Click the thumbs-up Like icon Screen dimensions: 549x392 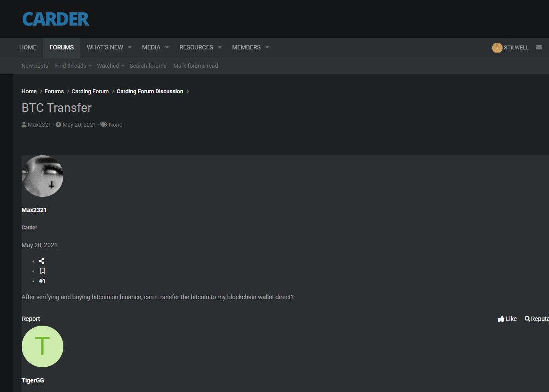(501, 319)
